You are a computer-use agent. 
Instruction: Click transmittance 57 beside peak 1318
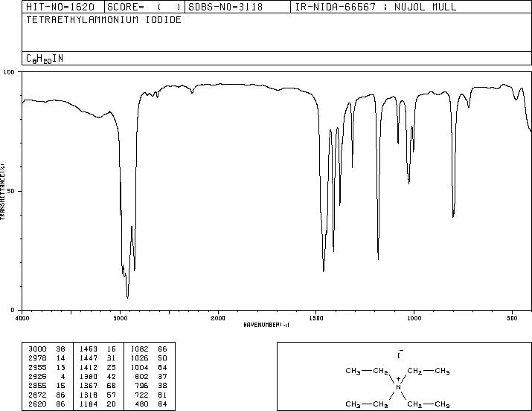112,395
